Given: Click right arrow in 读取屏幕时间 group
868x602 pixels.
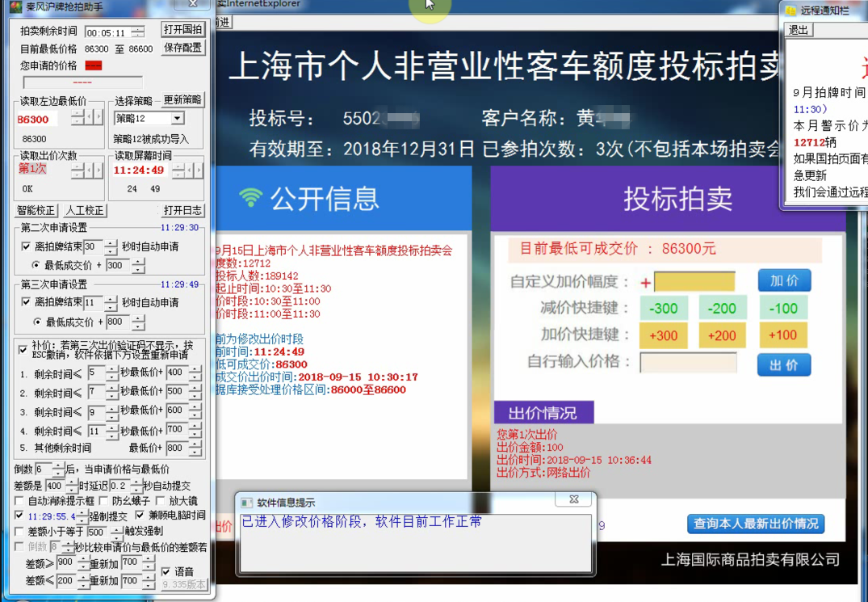Looking at the screenshot, I should [199, 171].
